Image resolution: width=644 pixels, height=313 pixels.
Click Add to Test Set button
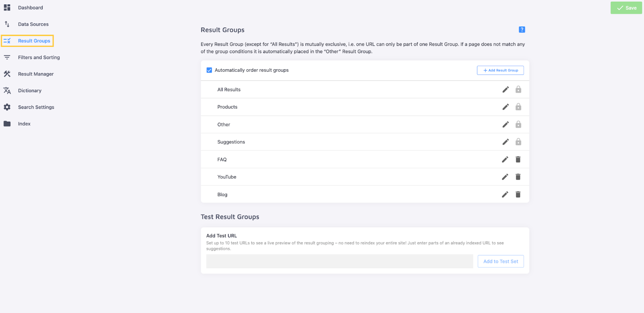tap(501, 261)
